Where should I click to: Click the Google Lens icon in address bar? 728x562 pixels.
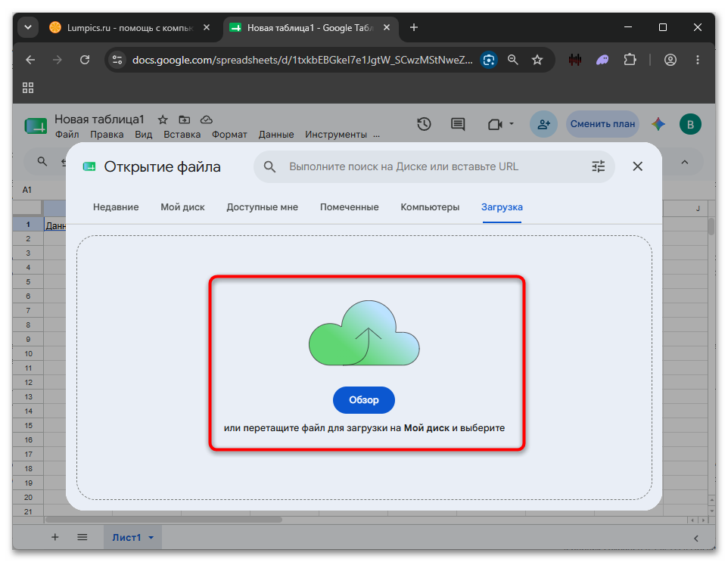click(x=488, y=60)
